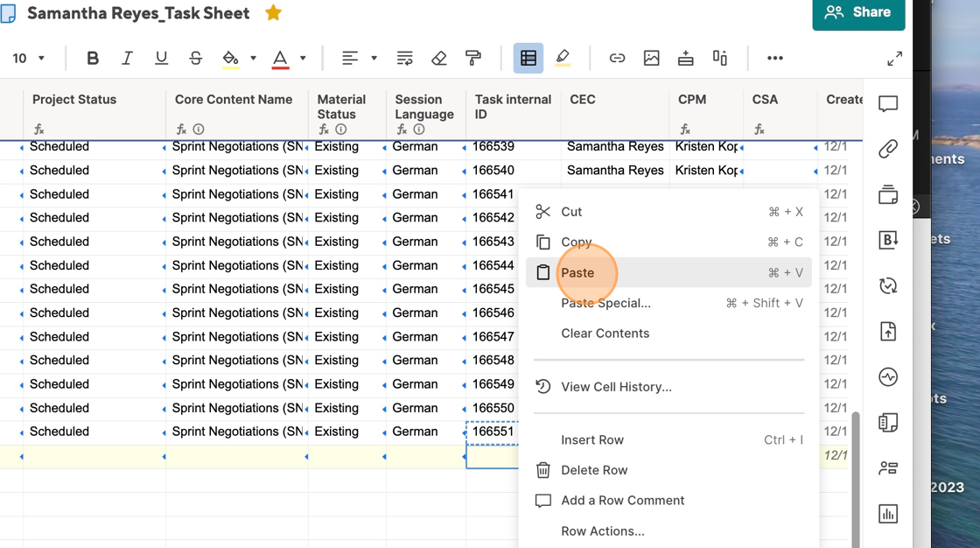980x548 pixels.
Task: Open Brandfolder panel icon
Action: click(x=888, y=240)
